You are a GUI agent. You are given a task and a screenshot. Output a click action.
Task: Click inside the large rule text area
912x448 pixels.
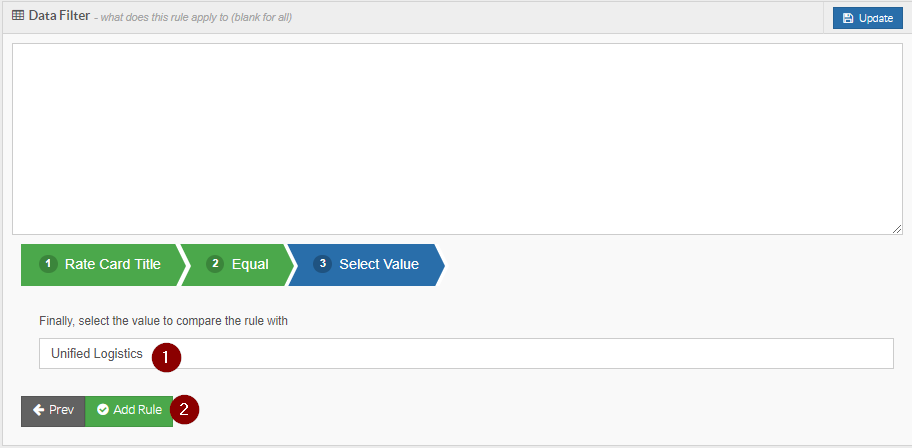457,139
